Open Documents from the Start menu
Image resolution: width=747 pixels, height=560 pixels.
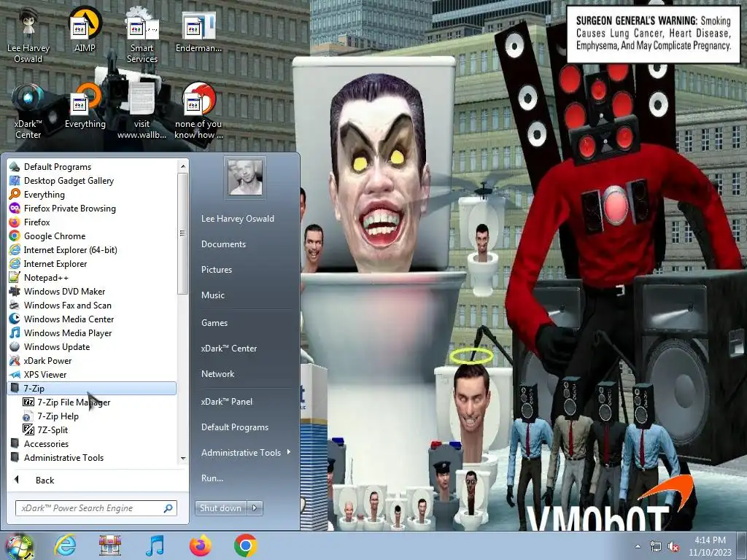pyautogui.click(x=223, y=244)
